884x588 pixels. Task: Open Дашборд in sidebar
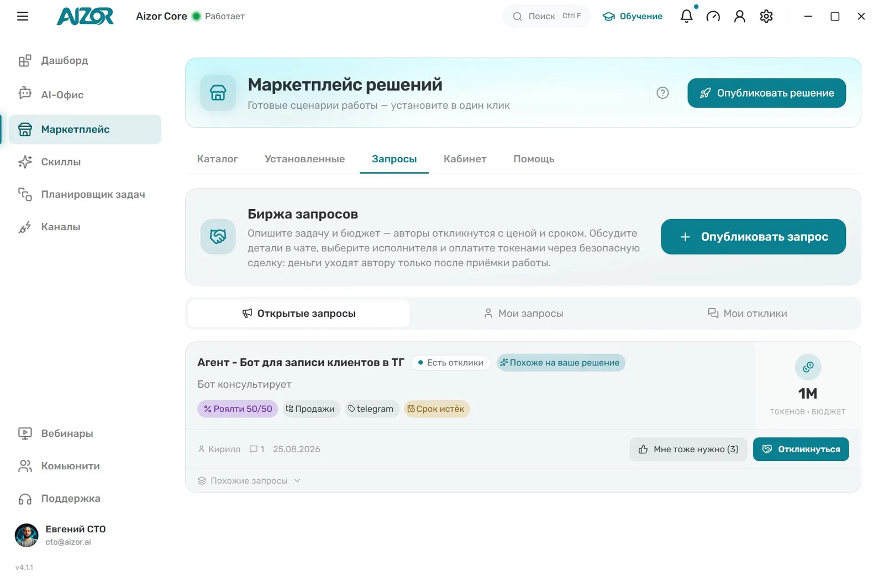click(85, 61)
